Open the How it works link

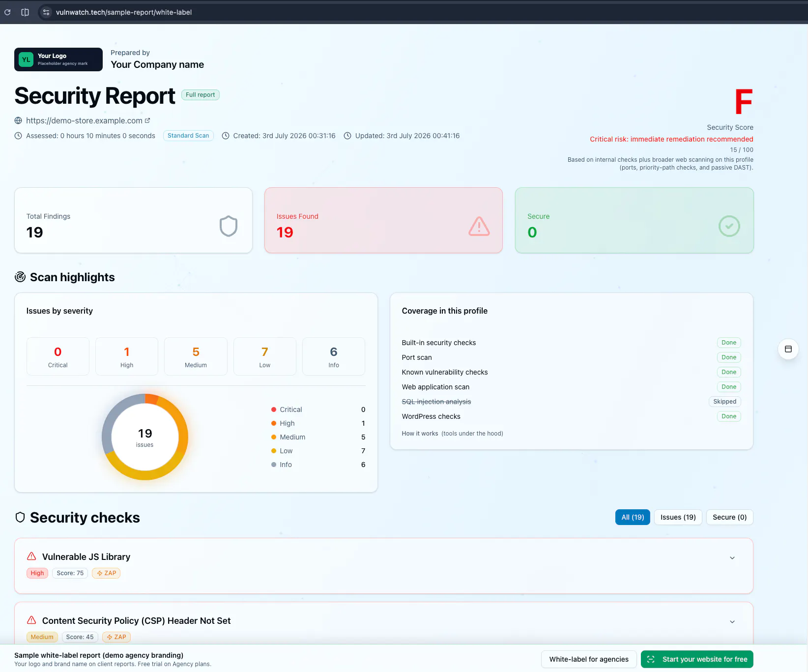420,434
